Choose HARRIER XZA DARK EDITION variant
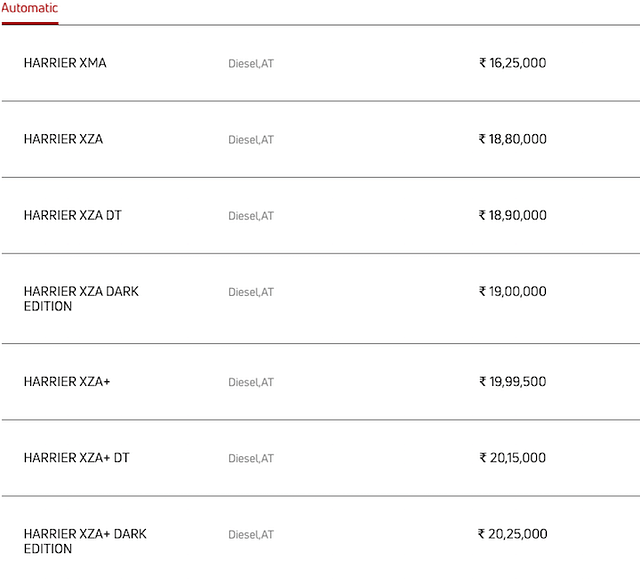 [81, 299]
